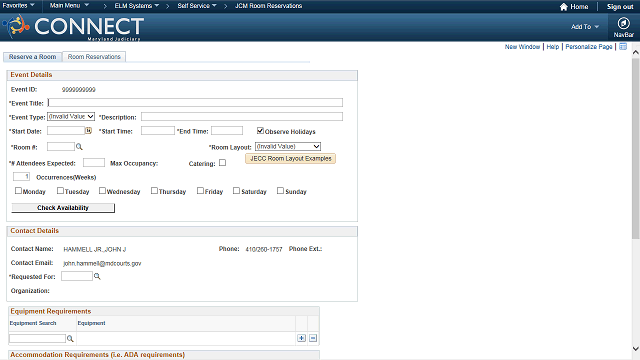Image resolution: width=640 pixels, height=360 pixels.
Task: Expand the Room Layout dropdown
Action: coord(288,147)
